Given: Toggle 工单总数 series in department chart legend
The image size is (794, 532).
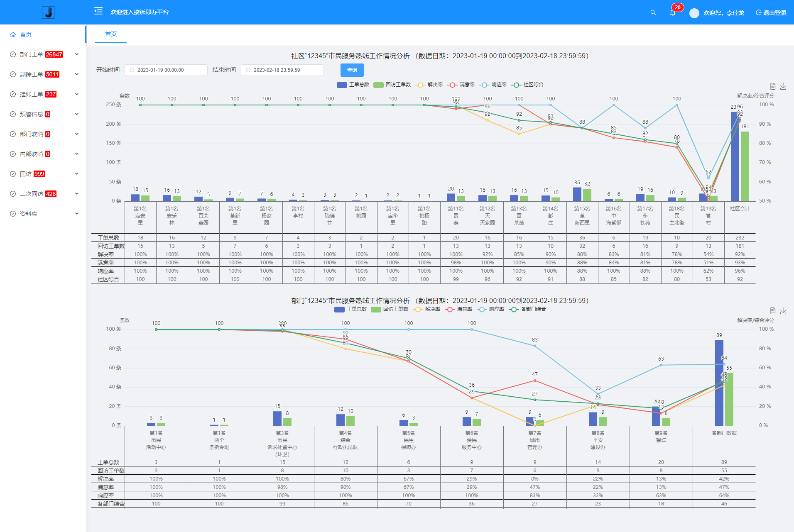Looking at the screenshot, I should pyautogui.click(x=350, y=309).
